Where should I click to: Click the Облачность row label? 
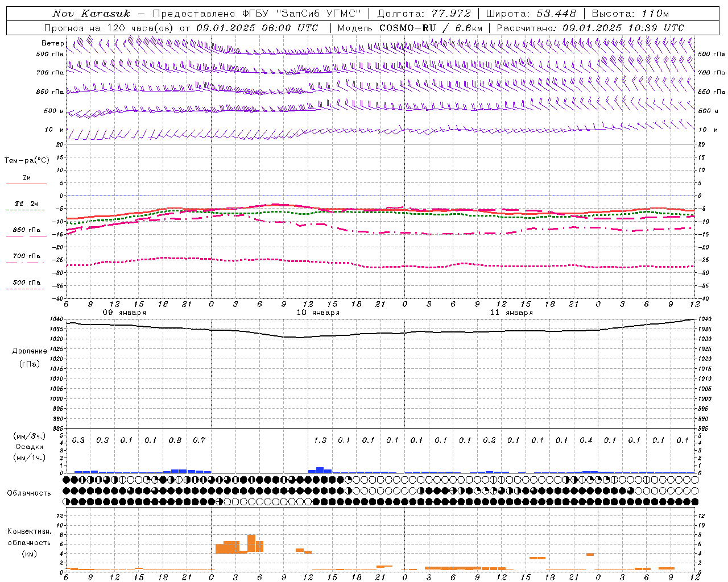[29, 493]
